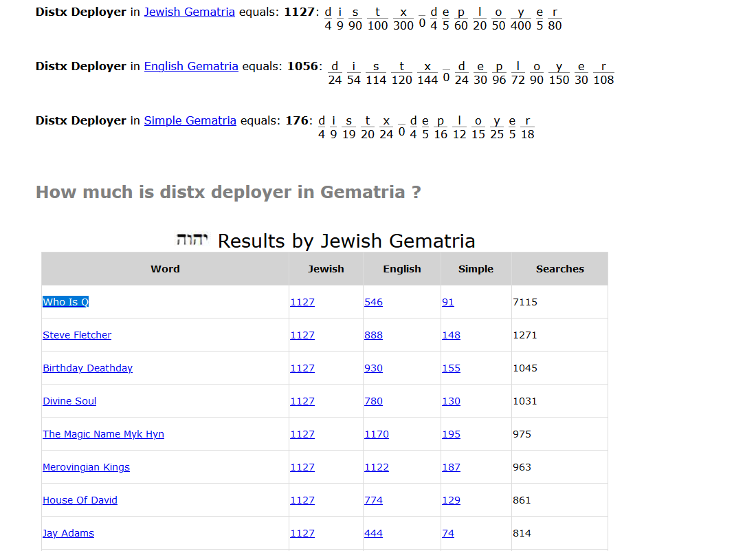Viewport: 756px width, 551px height.
Task: Click Simple value 155 link
Action: 452,368
